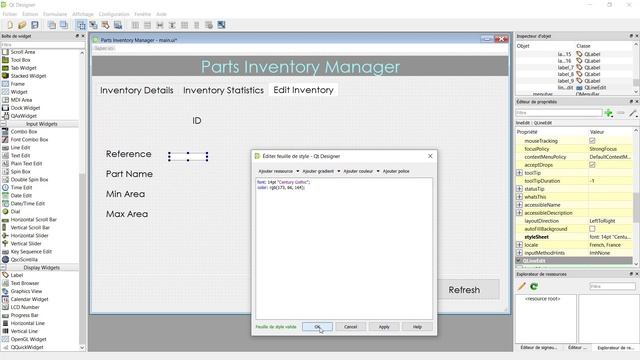This screenshot has width=640, height=360.
Task: Click the Save toolbar icon
Action: coord(35,25)
